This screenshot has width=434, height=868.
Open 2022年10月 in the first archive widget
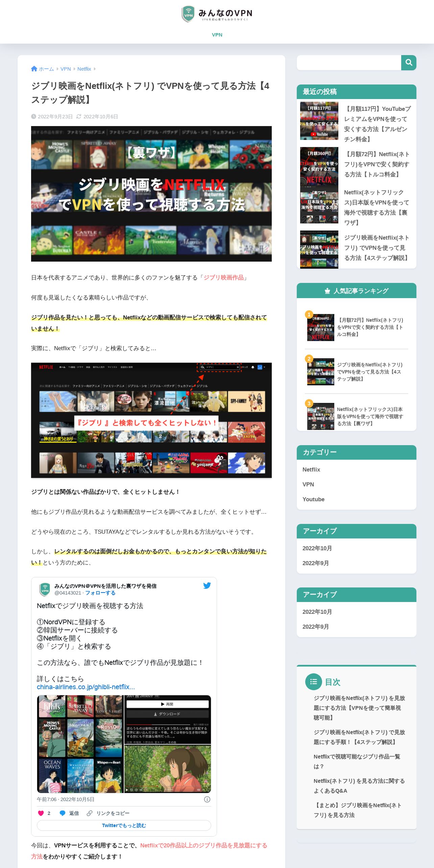pos(317,548)
